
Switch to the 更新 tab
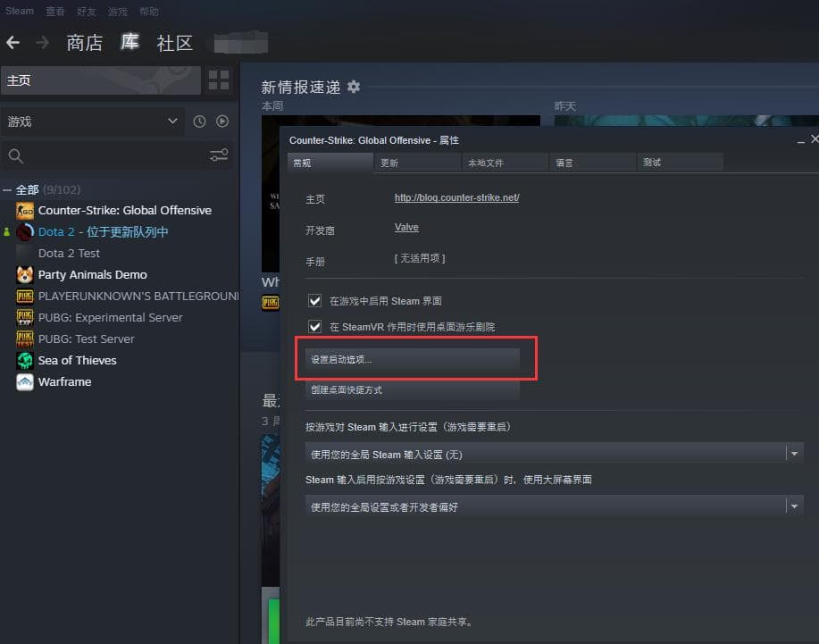[418, 163]
